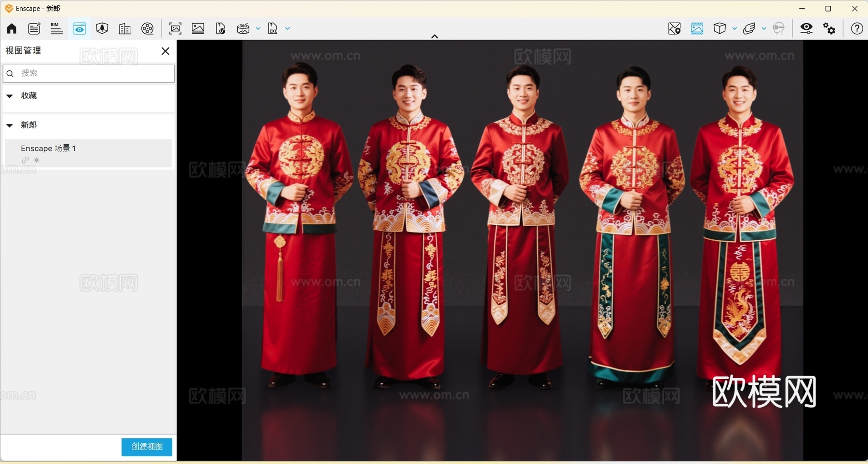
Task: Close the 视图管理 panel
Action: (x=165, y=51)
